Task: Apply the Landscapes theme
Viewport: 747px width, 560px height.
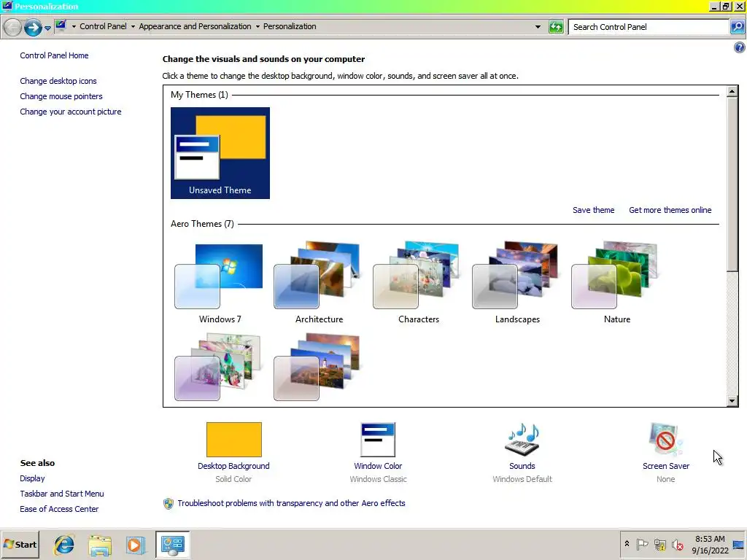Action: tap(517, 283)
